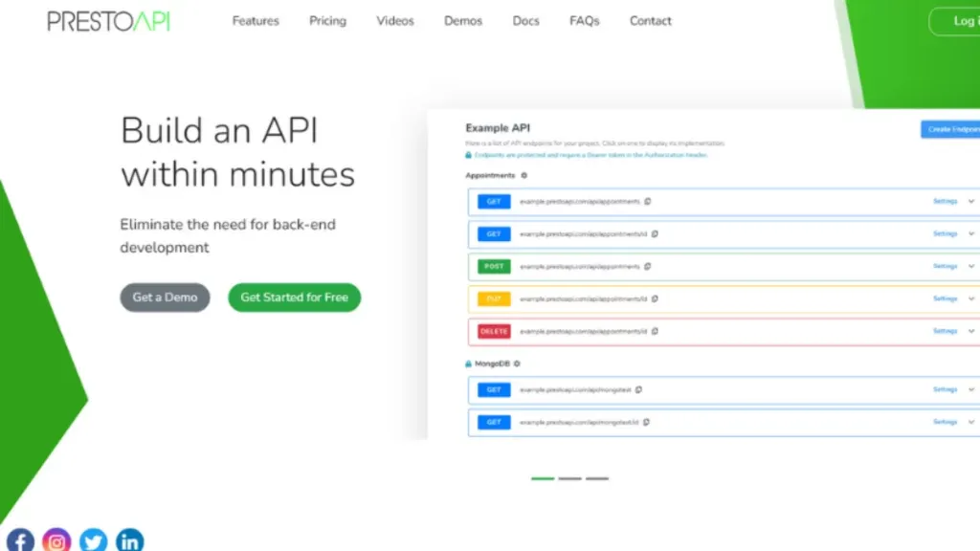Open the Features nav item
980x551 pixels.
(256, 21)
